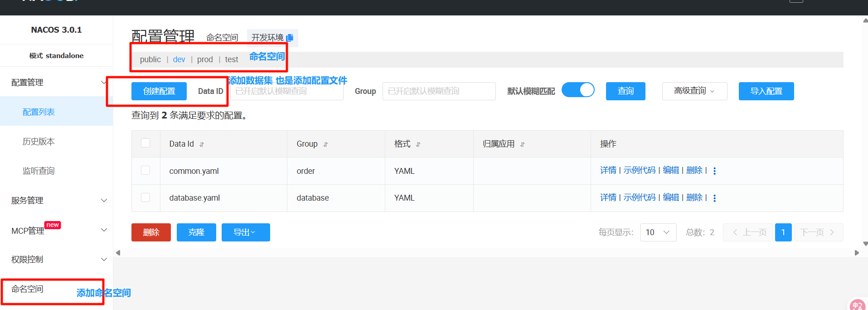Screen dimensions: 868x310
Task: Click the 归属应用 column sort icon
Action: [x=522, y=144]
